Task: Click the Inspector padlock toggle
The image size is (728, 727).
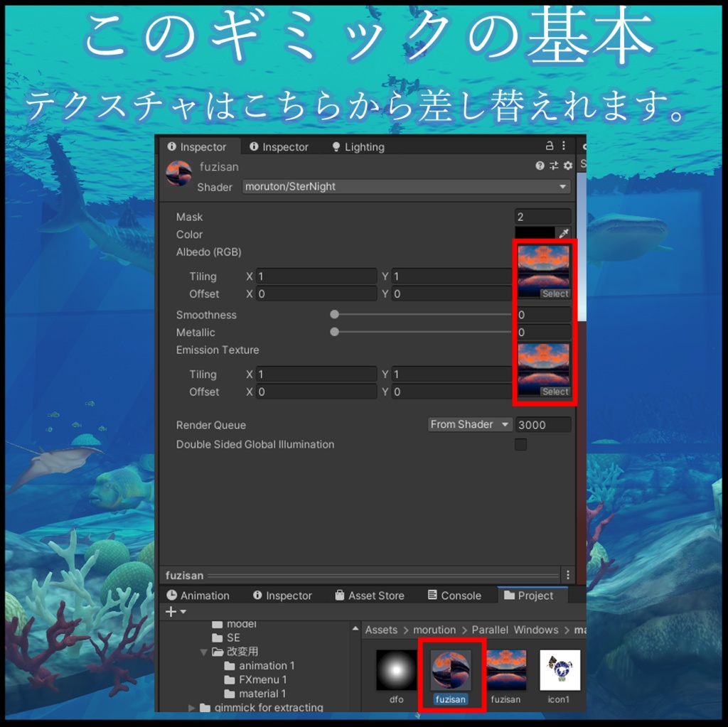Action: tap(550, 146)
